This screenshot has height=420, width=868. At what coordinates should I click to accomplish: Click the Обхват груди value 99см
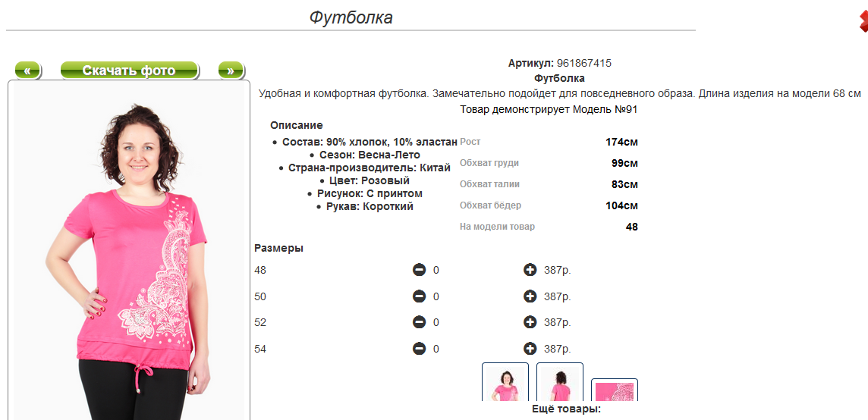[x=624, y=163]
